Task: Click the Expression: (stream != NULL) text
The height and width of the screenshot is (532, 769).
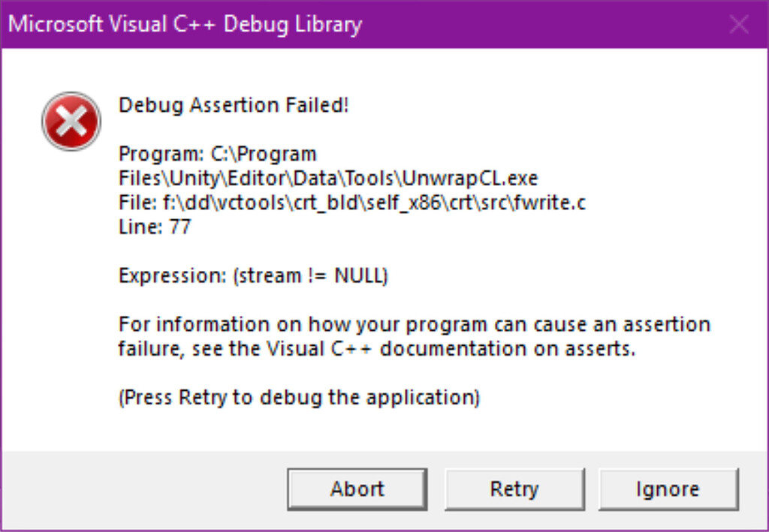Action: [253, 276]
